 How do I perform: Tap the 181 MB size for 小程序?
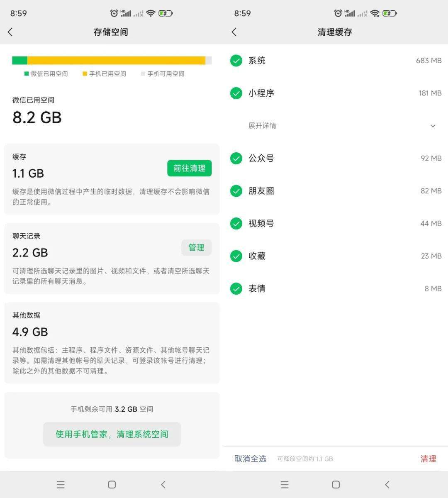[x=430, y=93]
